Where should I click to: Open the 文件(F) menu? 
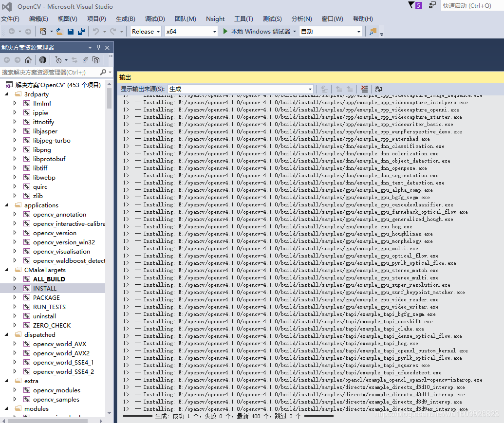tap(10, 18)
